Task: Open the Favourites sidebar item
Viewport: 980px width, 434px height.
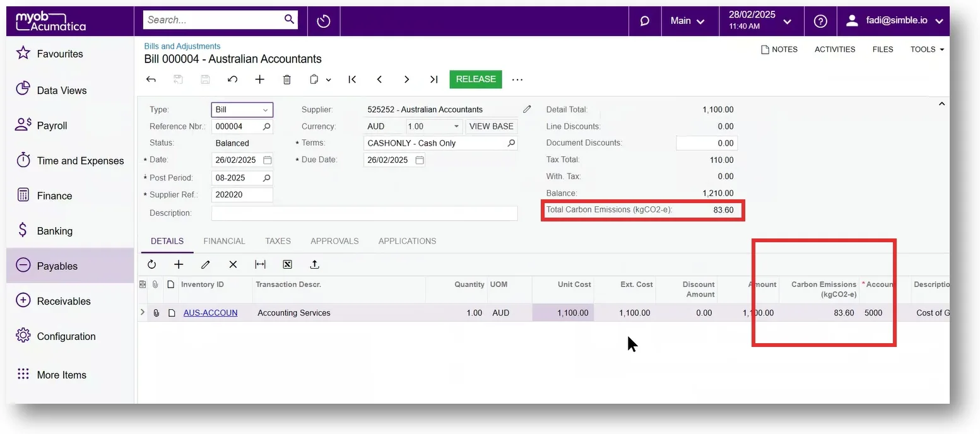Action: tap(70, 54)
